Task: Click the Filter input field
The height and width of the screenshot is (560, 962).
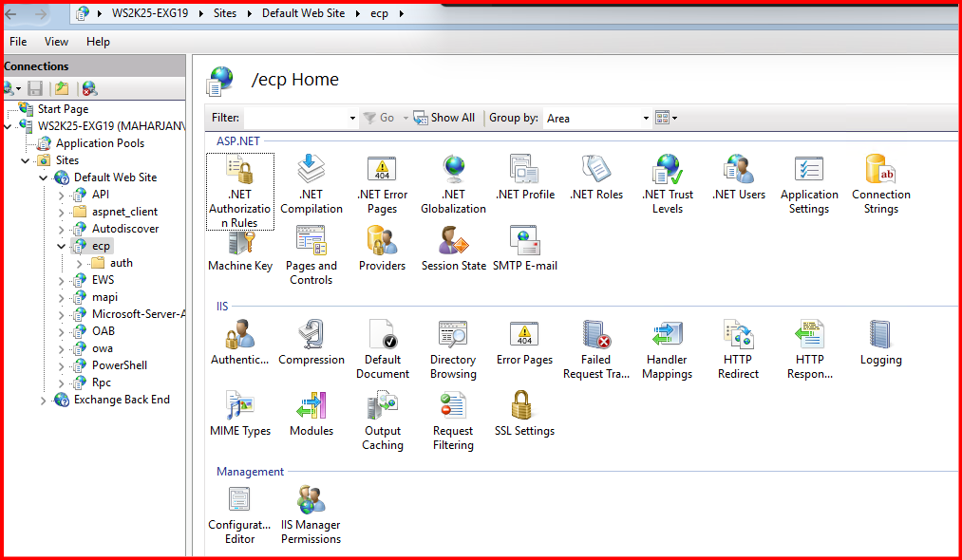Action: (x=296, y=118)
